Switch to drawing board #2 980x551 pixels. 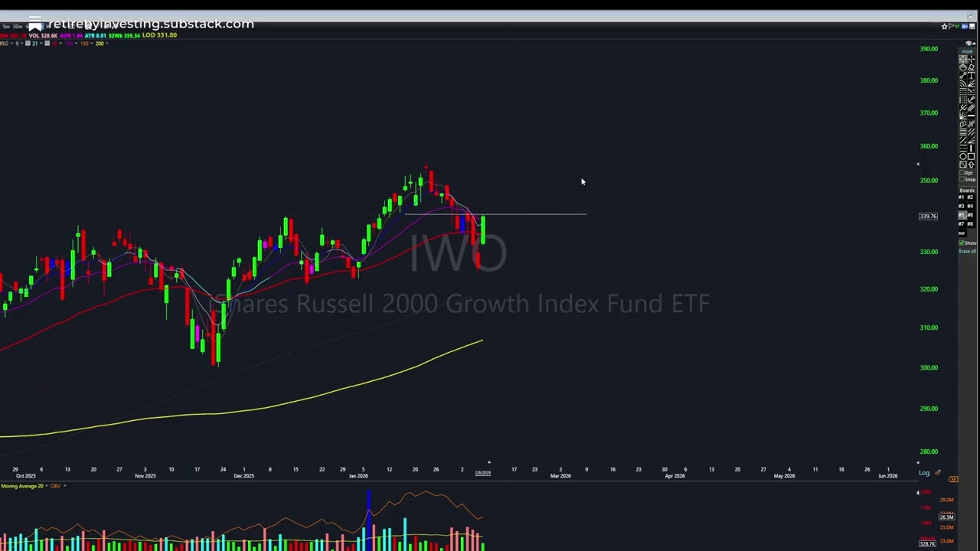[x=971, y=197]
